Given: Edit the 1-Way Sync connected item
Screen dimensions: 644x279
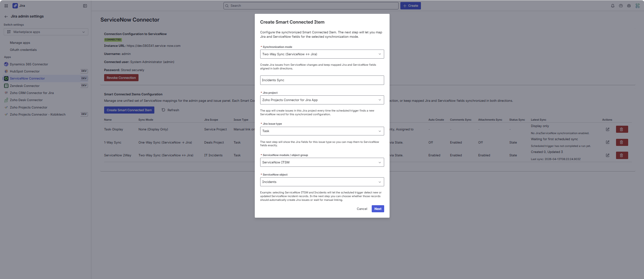Looking at the screenshot, I should point(608,143).
